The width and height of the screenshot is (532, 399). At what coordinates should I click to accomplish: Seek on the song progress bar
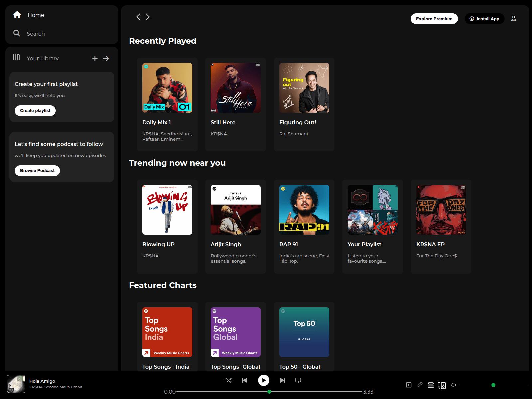269,392
